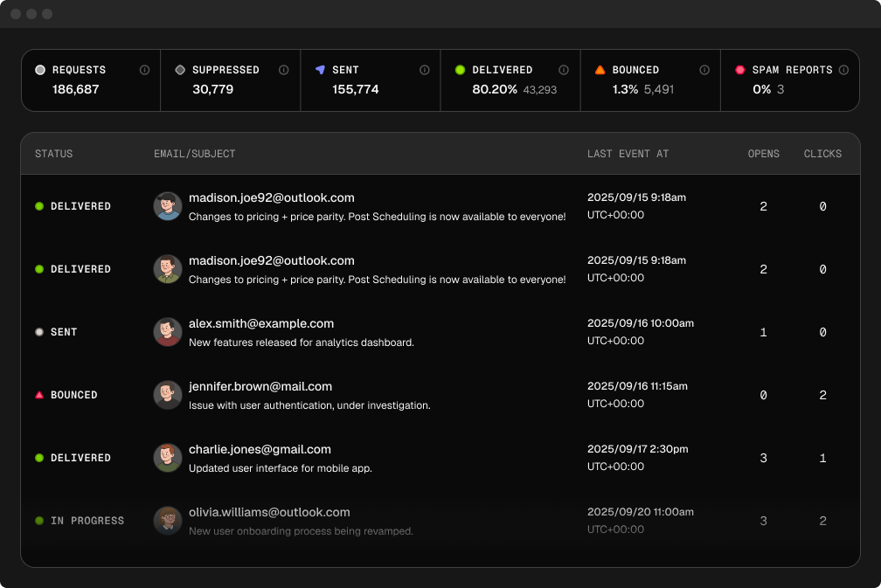Viewport: 881px width, 588px height.
Task: Click the info icon beside Bounced stat
Action: (704, 70)
